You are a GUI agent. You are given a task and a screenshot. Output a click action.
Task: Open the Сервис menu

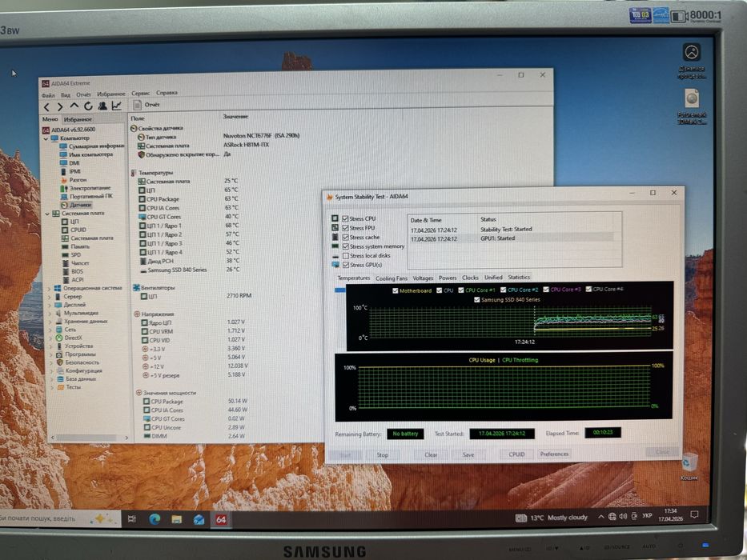141,94
